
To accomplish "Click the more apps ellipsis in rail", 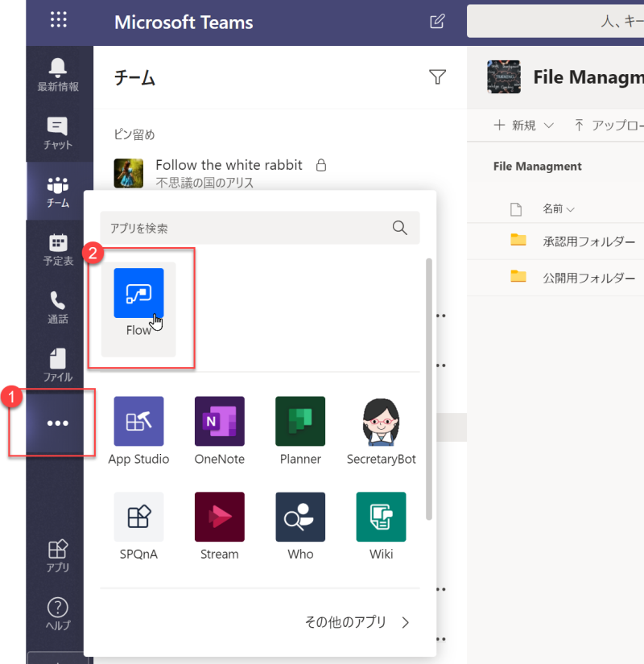I will pos(58,423).
